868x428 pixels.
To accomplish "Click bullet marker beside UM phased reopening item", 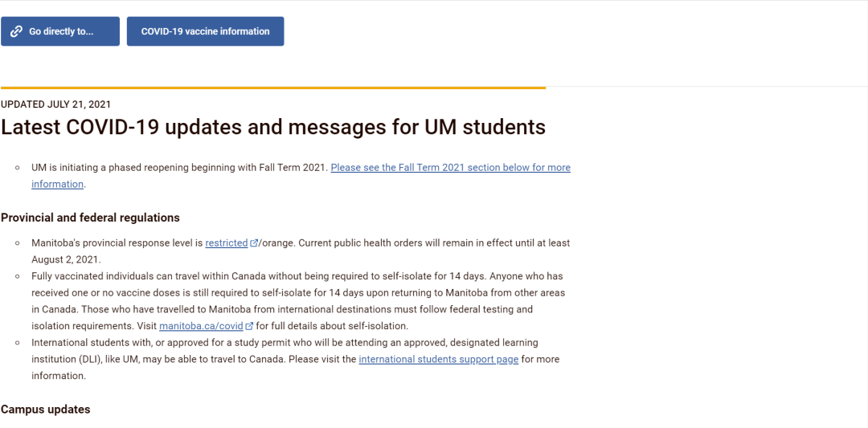I will tap(18, 168).
